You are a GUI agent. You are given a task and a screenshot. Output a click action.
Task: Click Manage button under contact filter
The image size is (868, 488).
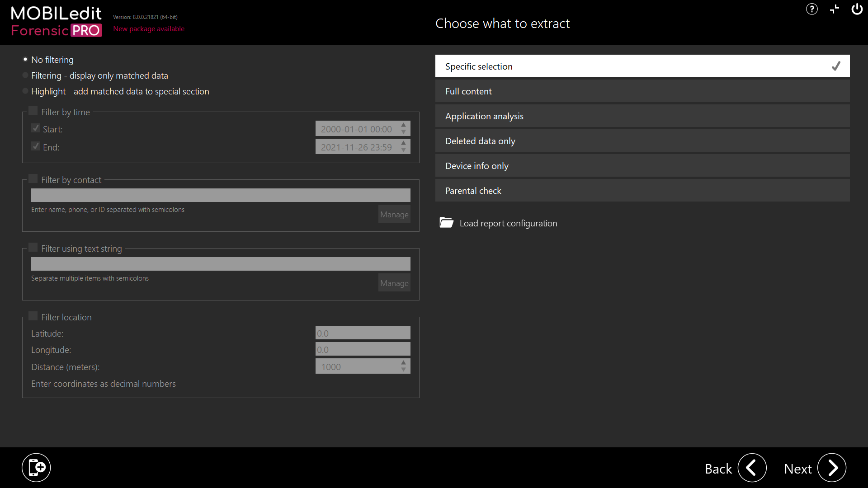[x=394, y=214]
